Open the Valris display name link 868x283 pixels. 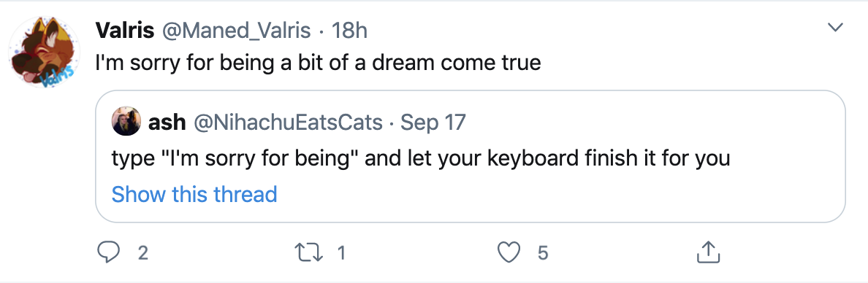pos(125,31)
